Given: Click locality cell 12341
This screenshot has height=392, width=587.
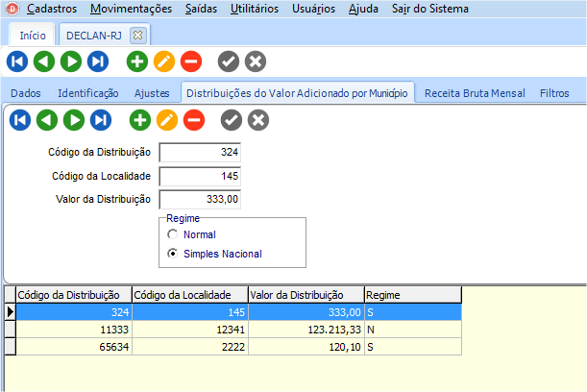Looking at the screenshot, I should [190, 330].
